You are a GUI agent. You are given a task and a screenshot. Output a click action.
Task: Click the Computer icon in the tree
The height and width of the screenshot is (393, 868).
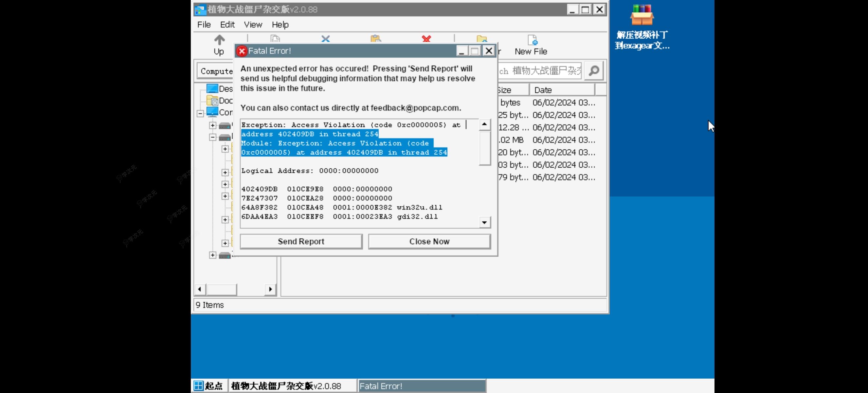212,112
